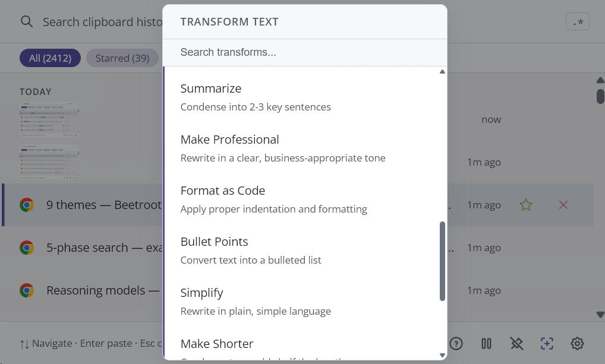Star the 9 themes Beetroot clip

pyautogui.click(x=526, y=205)
